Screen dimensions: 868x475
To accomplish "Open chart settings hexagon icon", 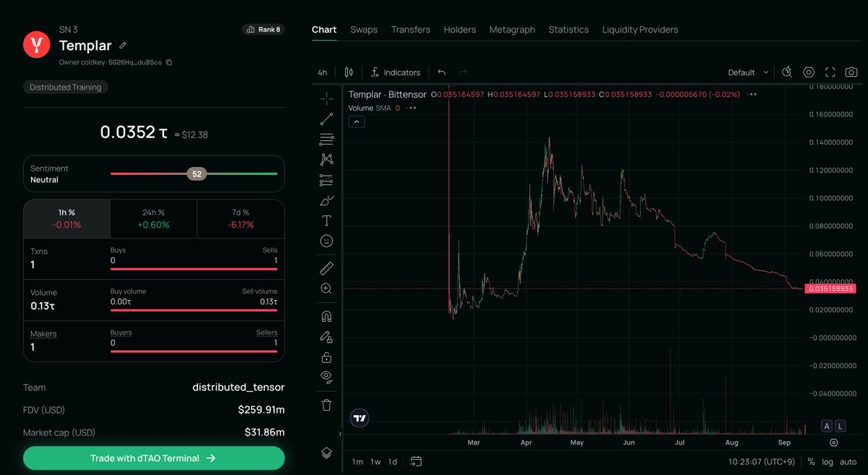I will click(809, 72).
